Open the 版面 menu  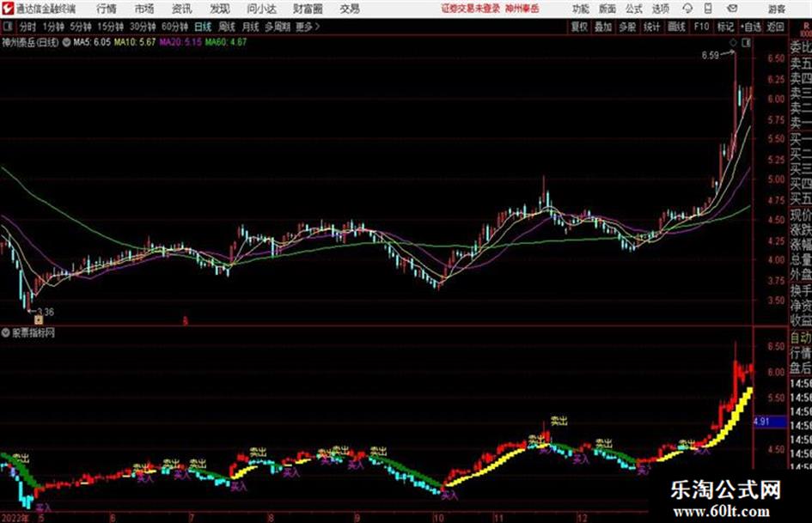click(x=607, y=9)
